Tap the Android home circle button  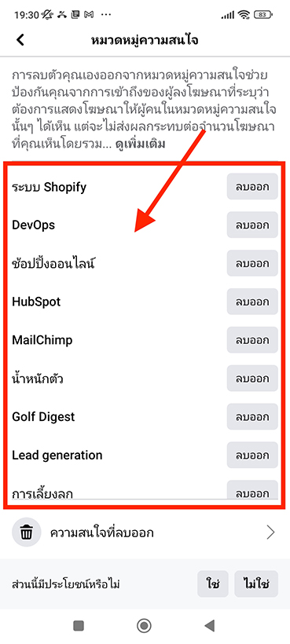tap(144, 625)
